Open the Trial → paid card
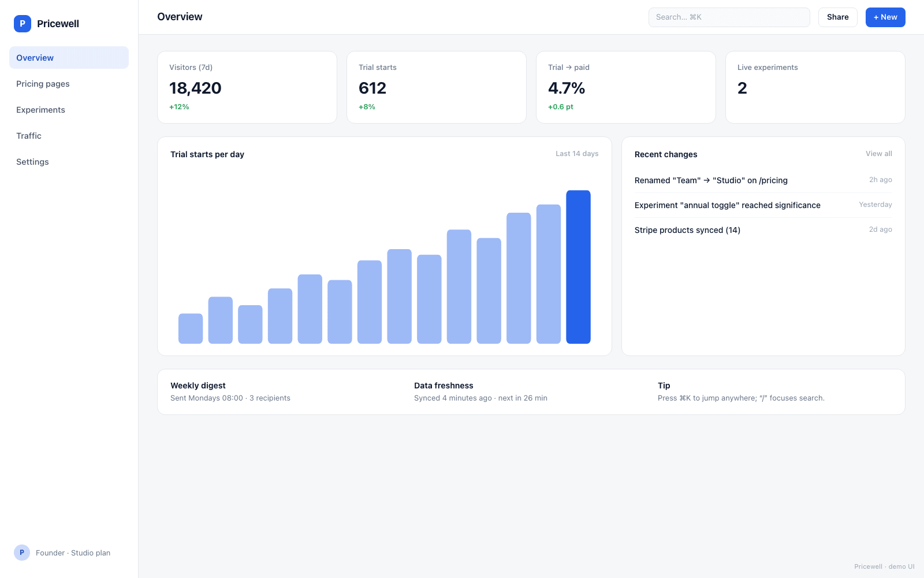 click(x=626, y=87)
